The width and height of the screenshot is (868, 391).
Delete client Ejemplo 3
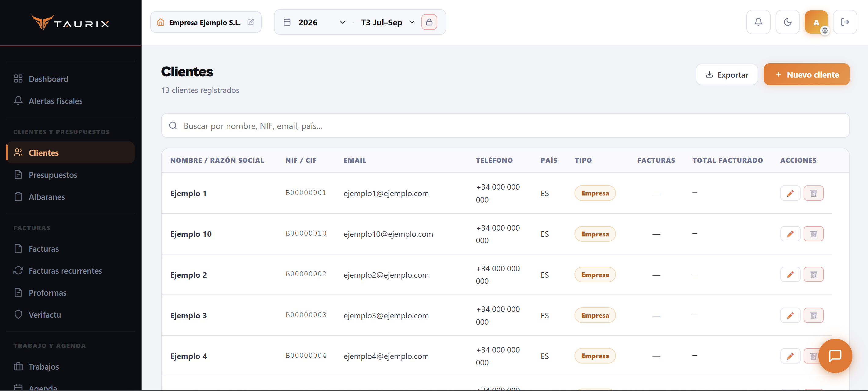tap(813, 316)
